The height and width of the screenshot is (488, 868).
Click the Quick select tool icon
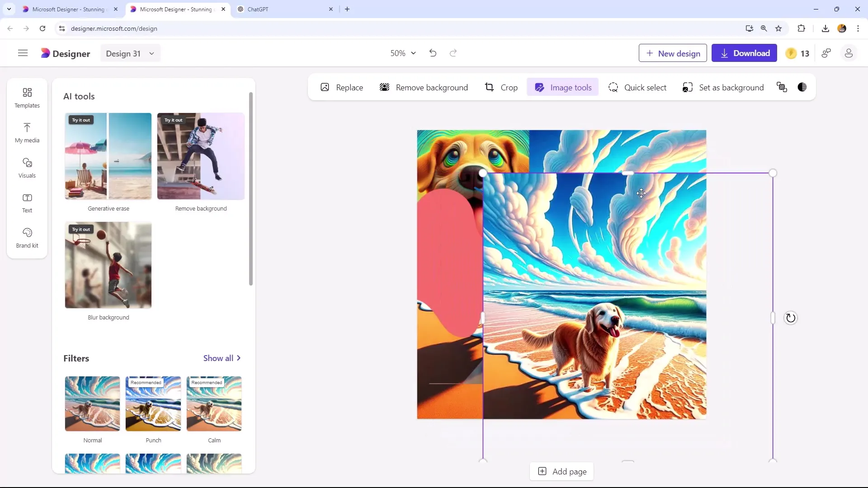tap(613, 88)
